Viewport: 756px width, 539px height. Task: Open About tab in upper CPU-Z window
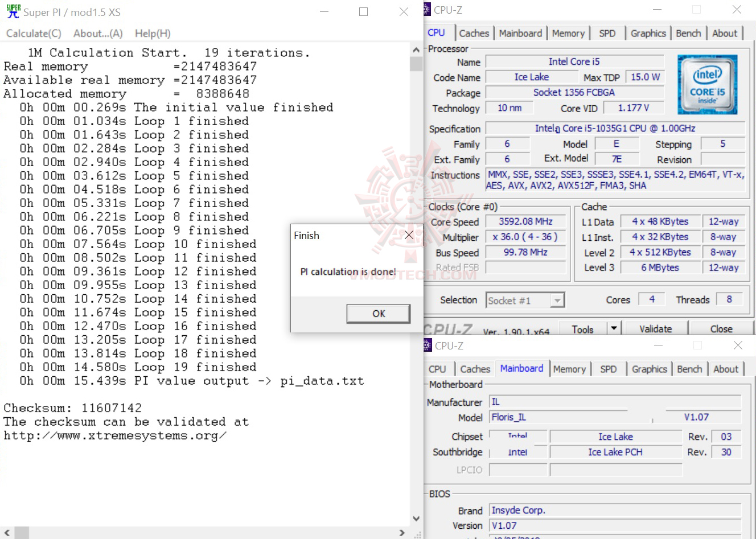click(725, 34)
